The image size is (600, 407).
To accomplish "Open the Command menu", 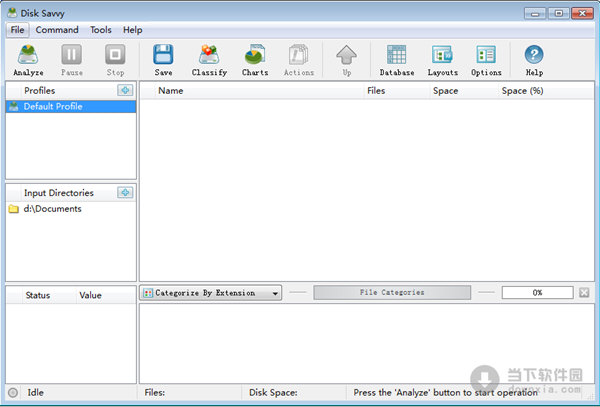I will pyautogui.click(x=57, y=30).
